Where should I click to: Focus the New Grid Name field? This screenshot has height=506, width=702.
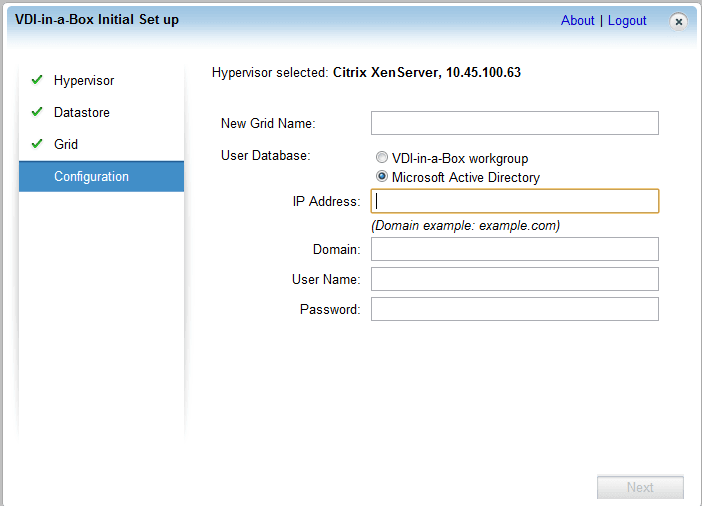coord(514,123)
